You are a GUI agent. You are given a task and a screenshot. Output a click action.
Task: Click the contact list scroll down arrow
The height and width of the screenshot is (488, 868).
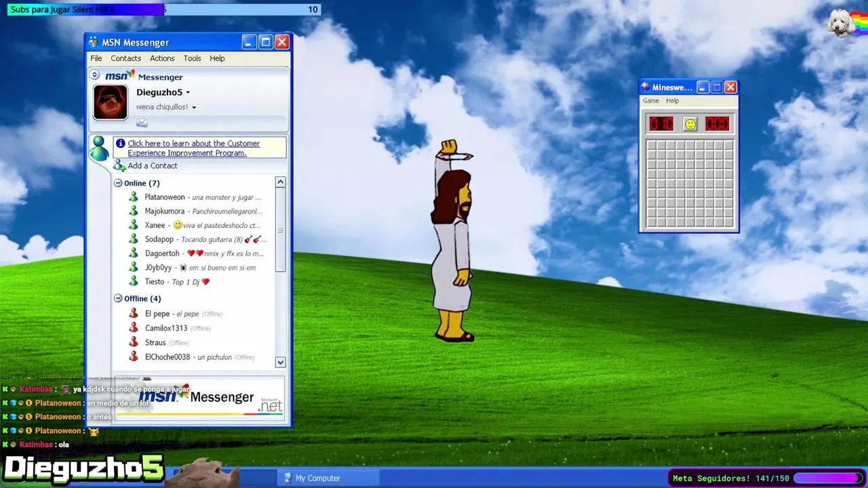tap(280, 362)
